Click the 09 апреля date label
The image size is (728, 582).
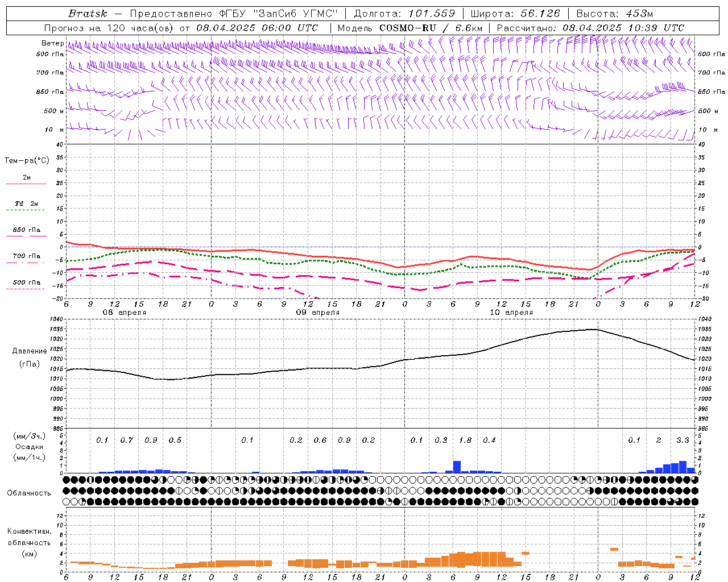click(x=318, y=313)
